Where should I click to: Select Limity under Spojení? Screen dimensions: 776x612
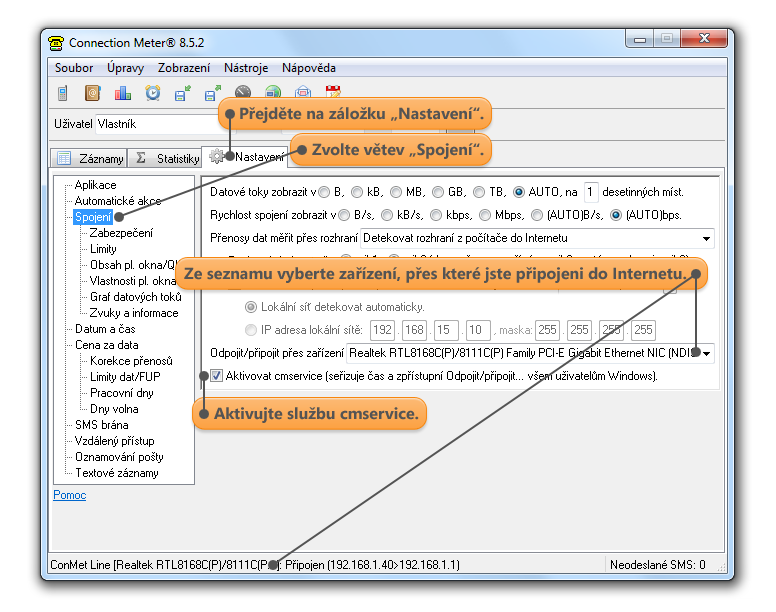coord(103,249)
